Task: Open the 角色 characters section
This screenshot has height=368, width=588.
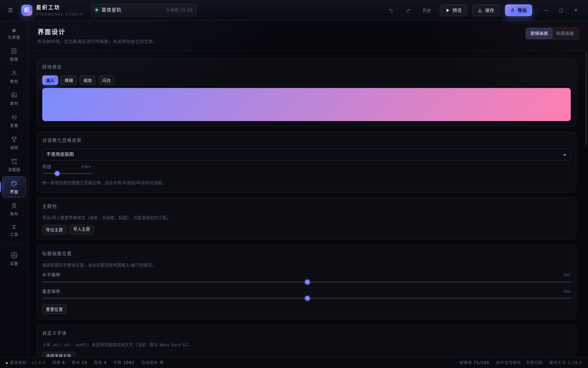Action: click(14, 77)
